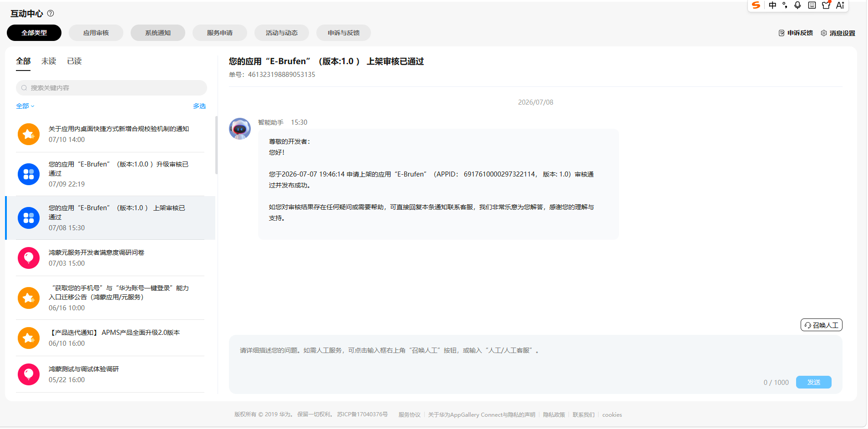
Task: Open E-Brufen 版本1.0.0 升级审核已通过 message
Action: tap(110, 174)
